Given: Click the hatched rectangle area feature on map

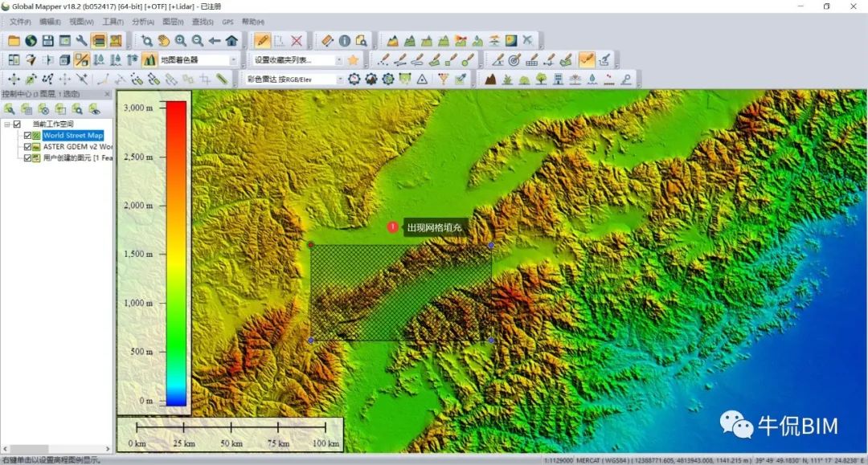Looking at the screenshot, I should (401, 292).
